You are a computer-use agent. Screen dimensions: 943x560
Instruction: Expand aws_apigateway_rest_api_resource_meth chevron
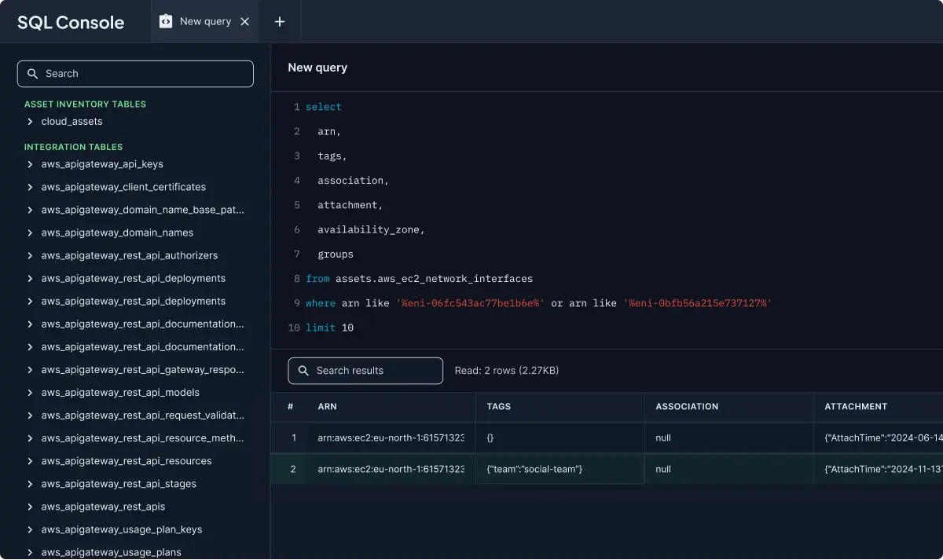point(30,437)
